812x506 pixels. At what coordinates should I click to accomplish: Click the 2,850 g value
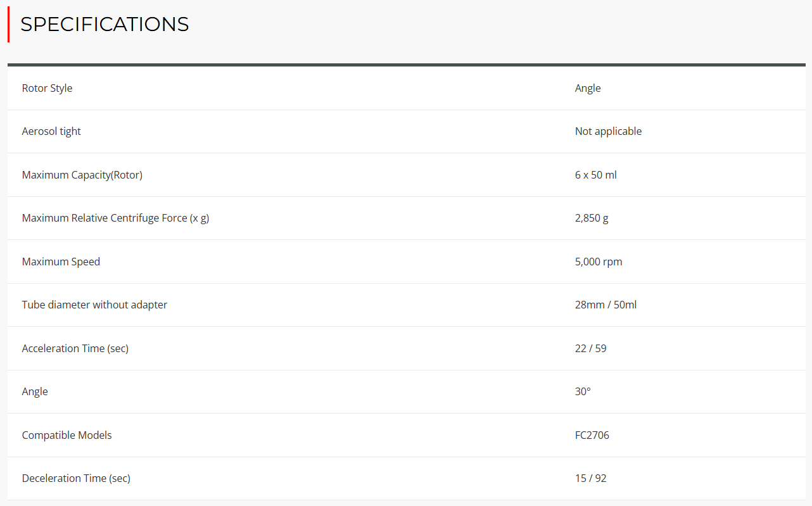pyautogui.click(x=591, y=218)
